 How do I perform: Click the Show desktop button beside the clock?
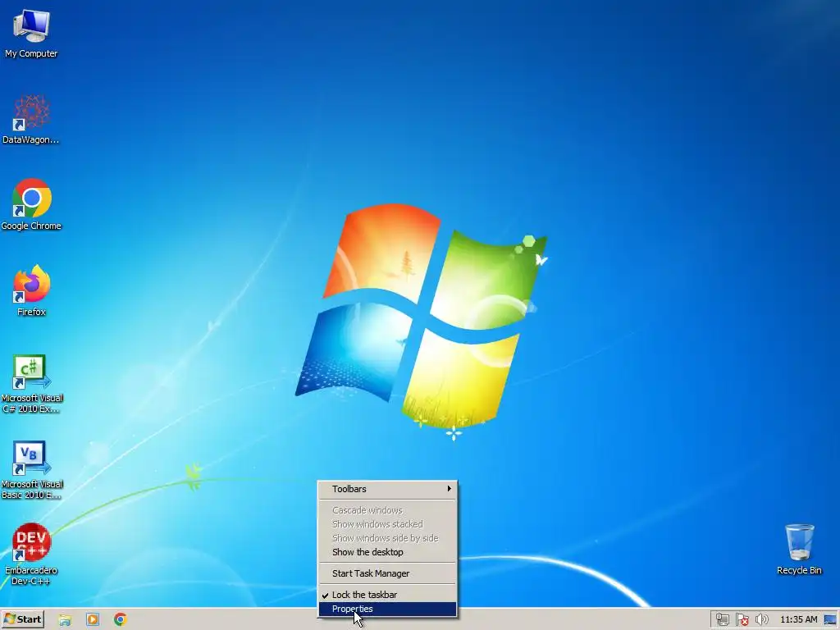tap(831, 620)
